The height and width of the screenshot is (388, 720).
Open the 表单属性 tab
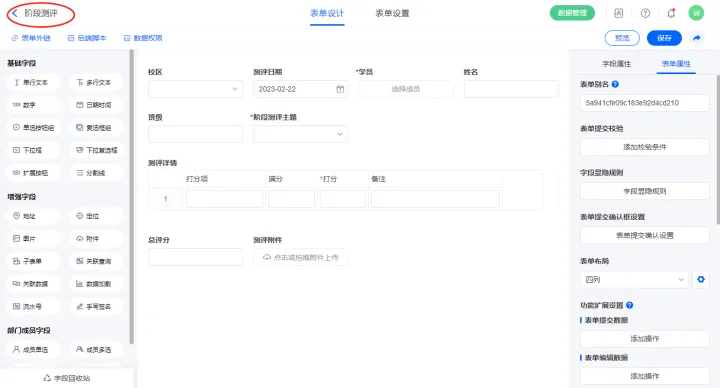676,64
